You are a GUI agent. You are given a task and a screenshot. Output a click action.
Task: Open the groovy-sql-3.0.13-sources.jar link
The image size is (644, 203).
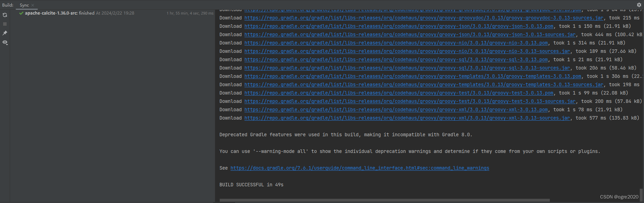coord(407,68)
